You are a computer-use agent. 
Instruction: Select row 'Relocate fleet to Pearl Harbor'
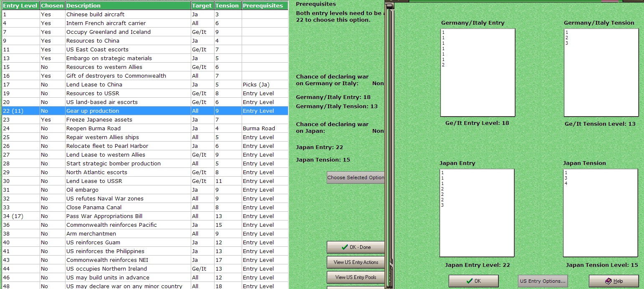[x=145, y=146]
